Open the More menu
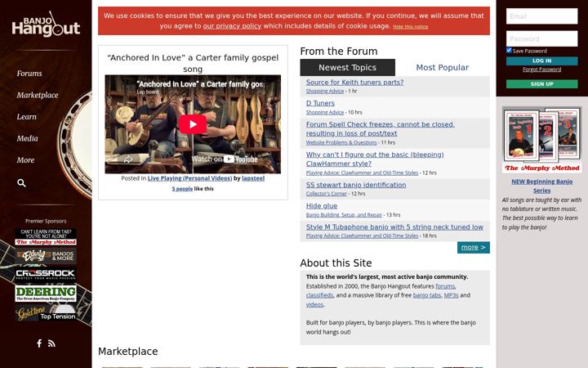The height and width of the screenshot is (368, 588). [x=25, y=160]
